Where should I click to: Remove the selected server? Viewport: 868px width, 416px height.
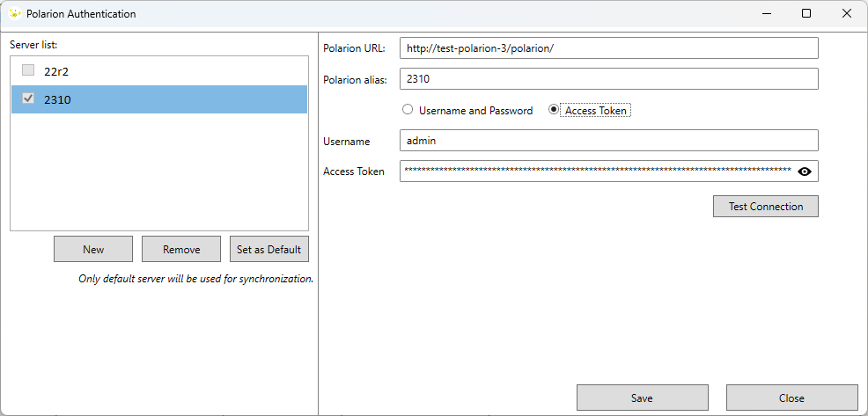pos(181,249)
